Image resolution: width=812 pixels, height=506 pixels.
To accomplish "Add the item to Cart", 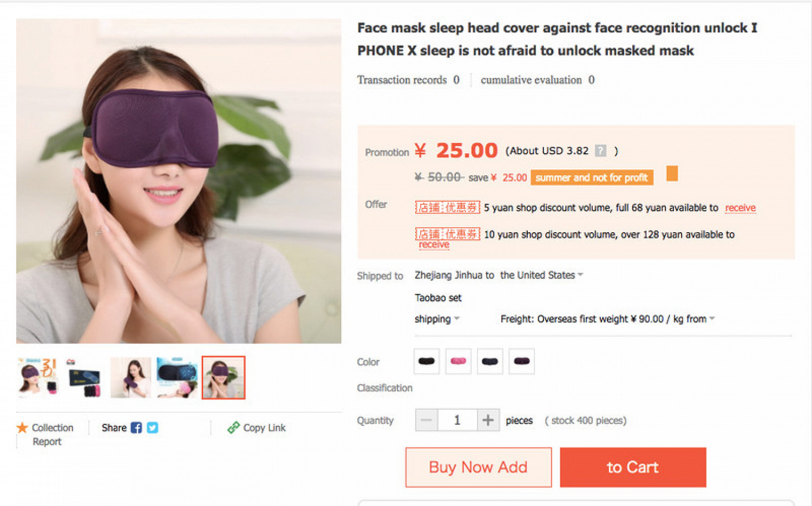I will (633, 468).
